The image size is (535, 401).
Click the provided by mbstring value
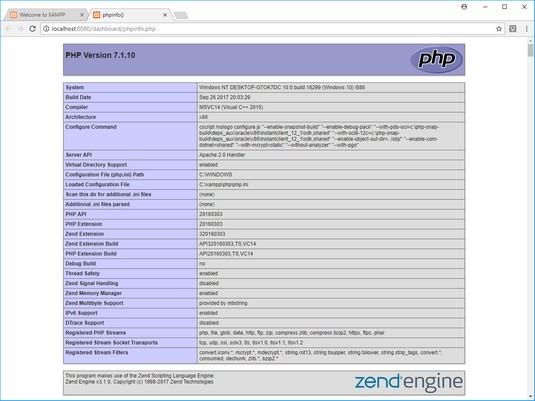[223, 303]
